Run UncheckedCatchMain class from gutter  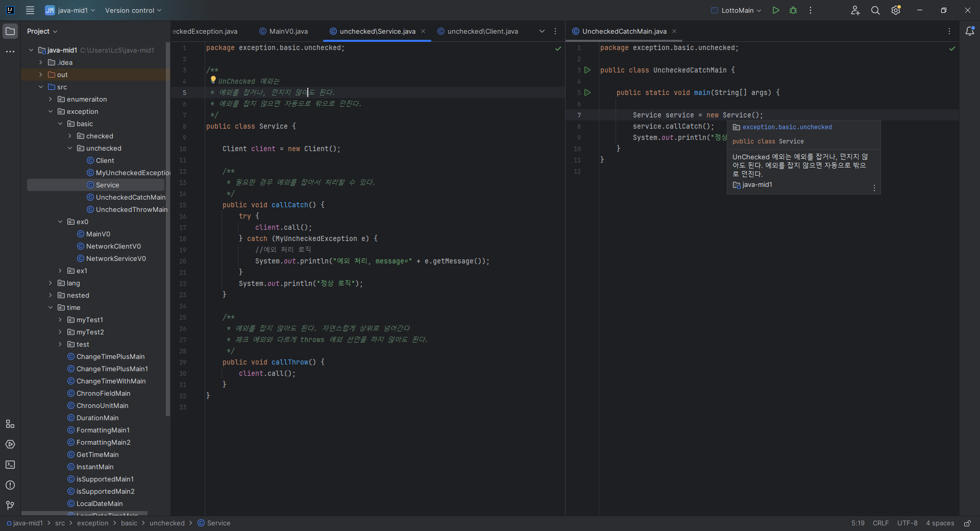(587, 70)
